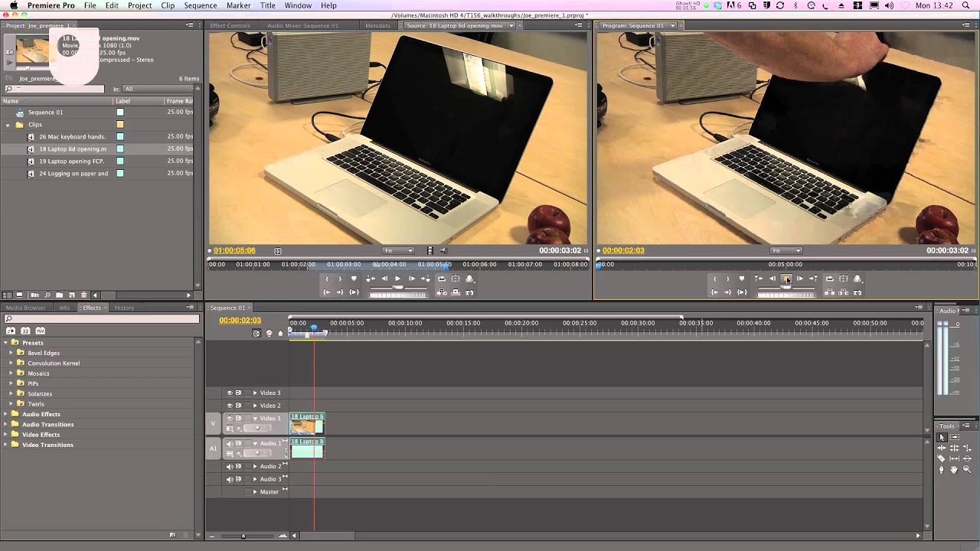Open Program monitor Fit zoom dropdown

pyautogui.click(x=786, y=250)
